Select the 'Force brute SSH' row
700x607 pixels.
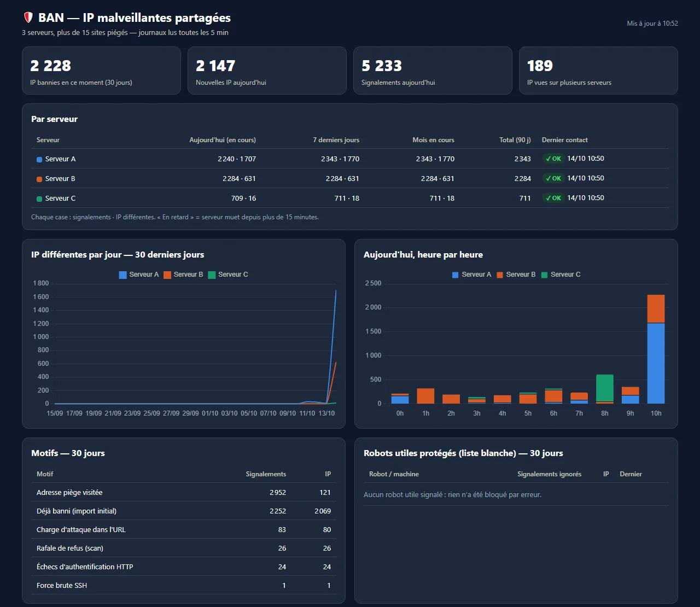(184, 585)
